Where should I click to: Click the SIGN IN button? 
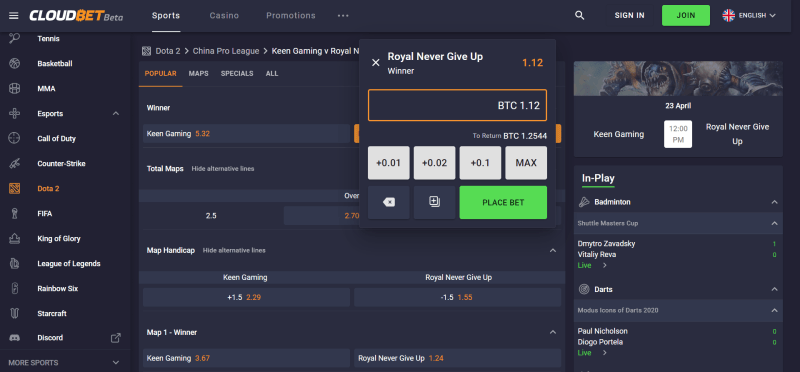tap(630, 15)
